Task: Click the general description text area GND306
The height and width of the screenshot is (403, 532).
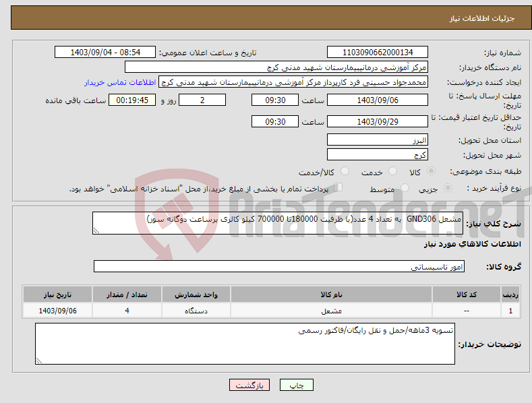Action: coord(278,223)
